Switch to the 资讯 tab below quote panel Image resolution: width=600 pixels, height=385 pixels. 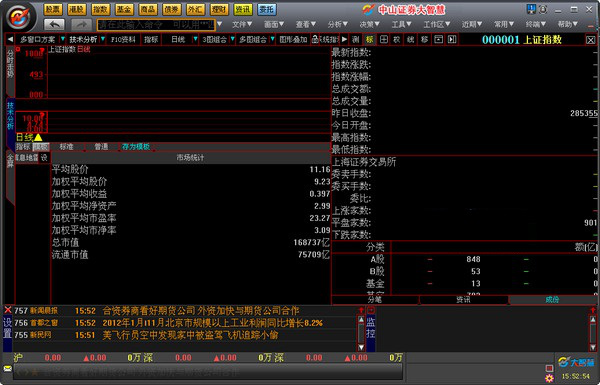coord(463,299)
